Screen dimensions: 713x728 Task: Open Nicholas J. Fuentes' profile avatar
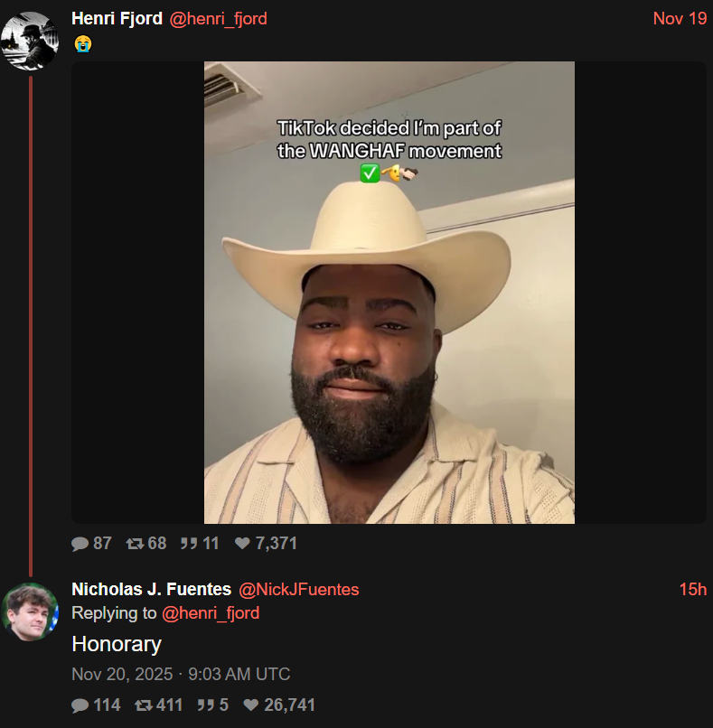pyautogui.click(x=30, y=611)
